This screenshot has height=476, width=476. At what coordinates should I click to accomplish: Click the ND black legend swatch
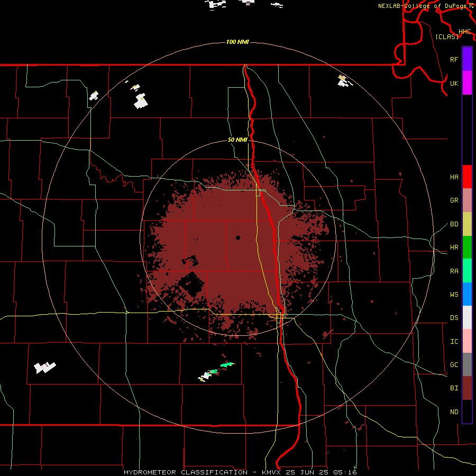467,411
